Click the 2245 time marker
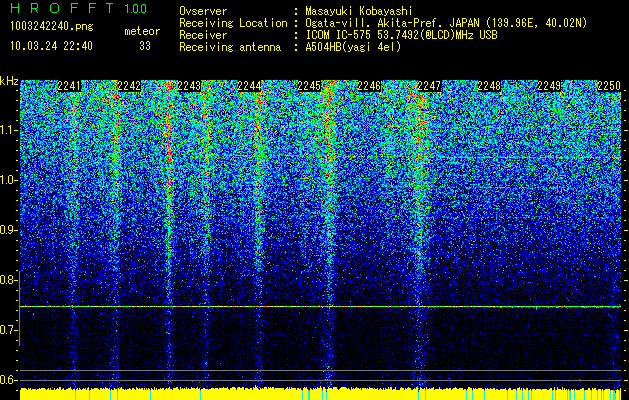Image resolution: width=629 pixels, height=400 pixels. [x=309, y=86]
